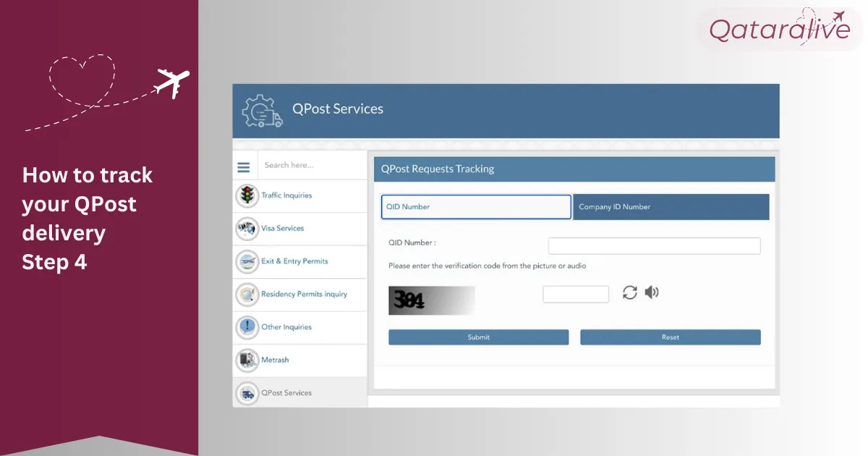Focus the 'Search here...' field
The width and height of the screenshot is (868, 456).
[x=312, y=165]
